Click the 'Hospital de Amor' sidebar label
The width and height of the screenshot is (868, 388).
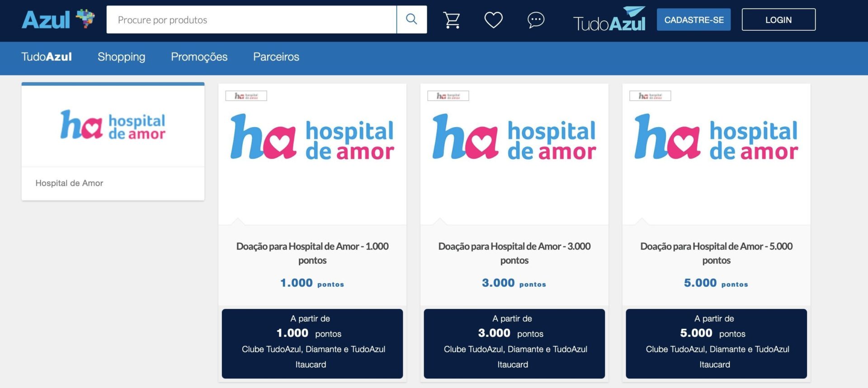[69, 183]
